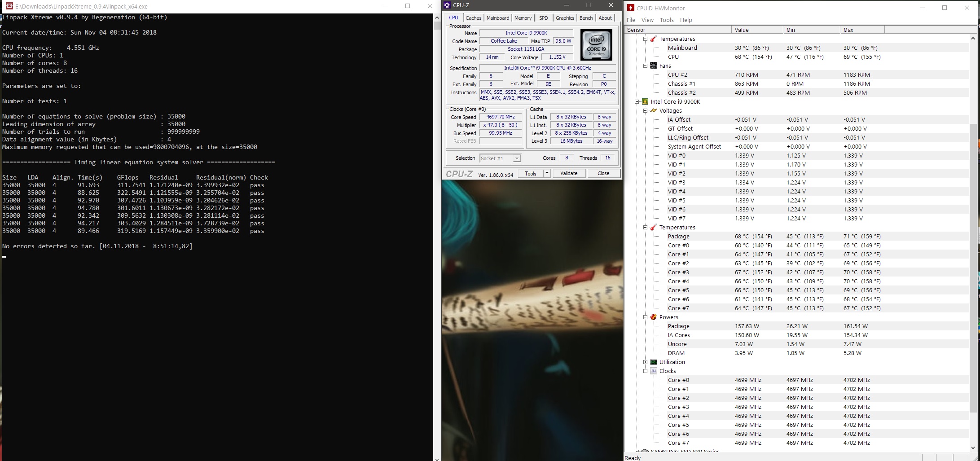Select the Mainboard temperature row in HWMonitor
Viewport: 980px width, 461px height.
click(x=797, y=48)
